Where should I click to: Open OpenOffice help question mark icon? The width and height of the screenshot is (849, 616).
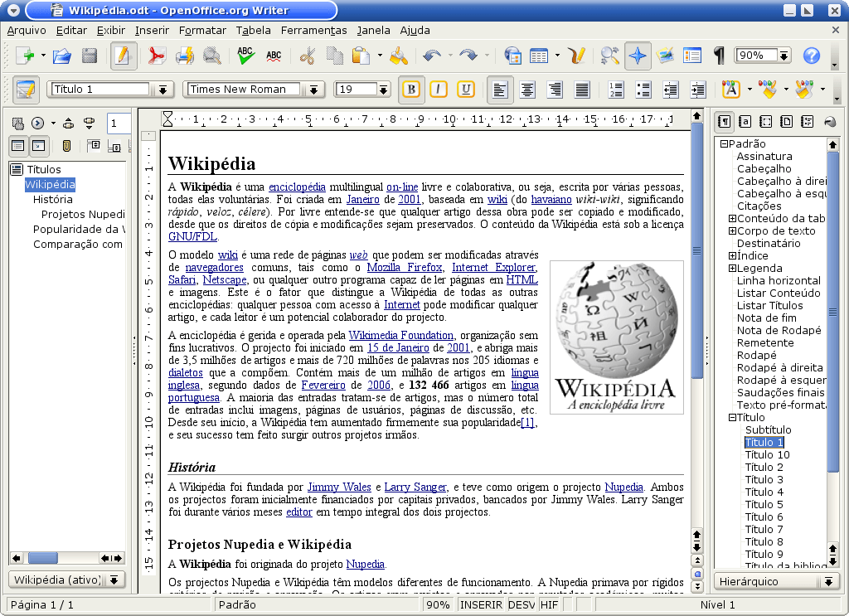812,56
